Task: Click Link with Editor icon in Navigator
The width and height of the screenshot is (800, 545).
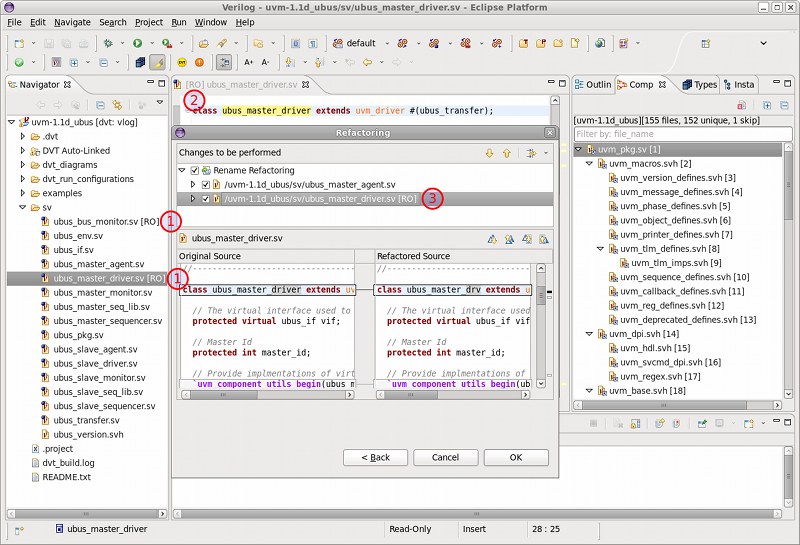Action: tap(117, 104)
